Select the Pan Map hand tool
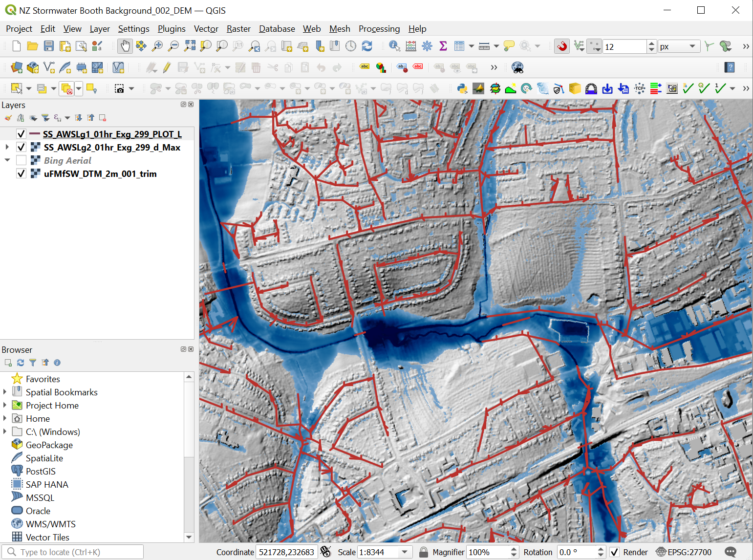 pyautogui.click(x=125, y=46)
